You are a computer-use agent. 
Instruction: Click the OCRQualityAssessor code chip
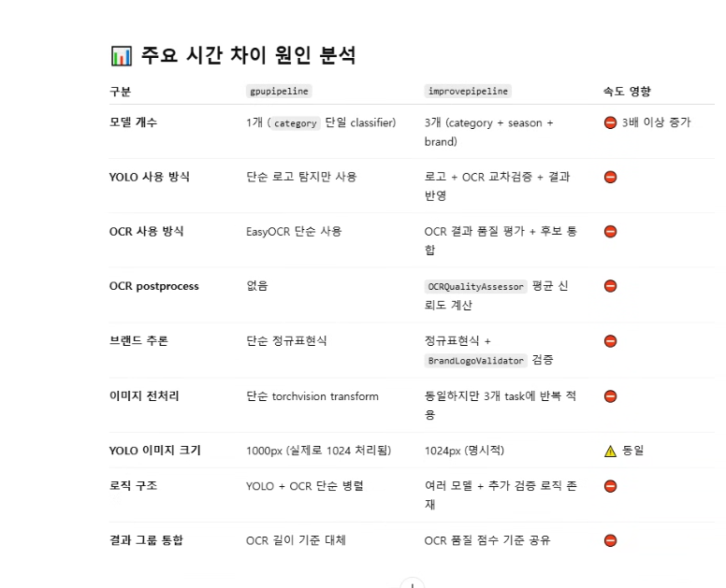tap(475, 286)
